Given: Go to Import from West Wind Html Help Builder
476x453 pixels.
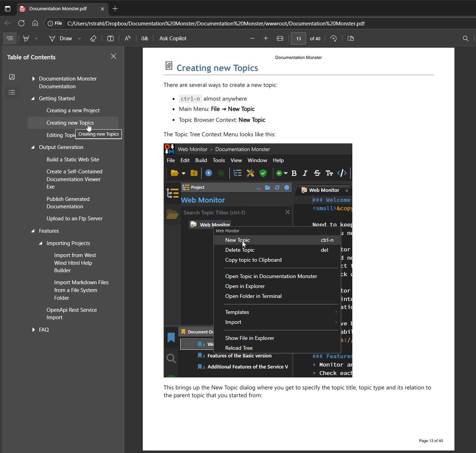Looking at the screenshot, I should click(75, 263).
